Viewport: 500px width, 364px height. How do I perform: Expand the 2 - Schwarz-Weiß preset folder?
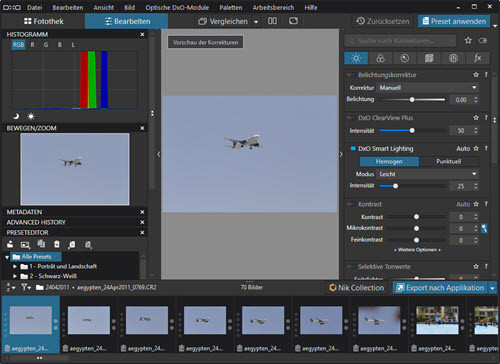(15, 276)
